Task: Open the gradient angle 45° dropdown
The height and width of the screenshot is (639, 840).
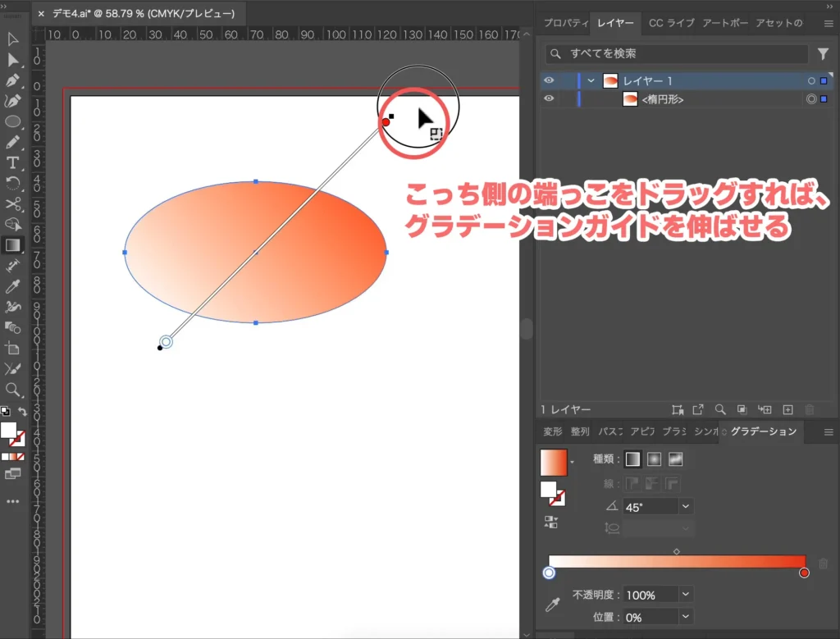Action: [685, 506]
